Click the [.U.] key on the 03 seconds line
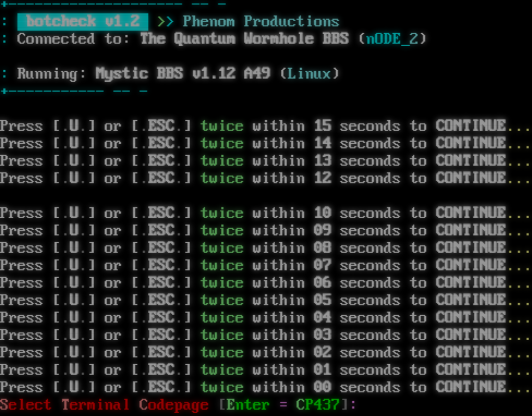The image size is (532, 416). pyautogui.click(x=74, y=335)
